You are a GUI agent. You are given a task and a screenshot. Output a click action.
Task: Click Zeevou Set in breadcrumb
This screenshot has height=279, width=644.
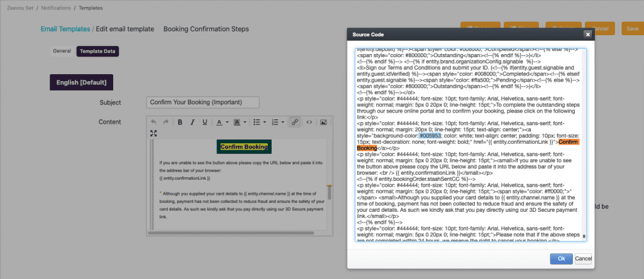[x=20, y=8]
